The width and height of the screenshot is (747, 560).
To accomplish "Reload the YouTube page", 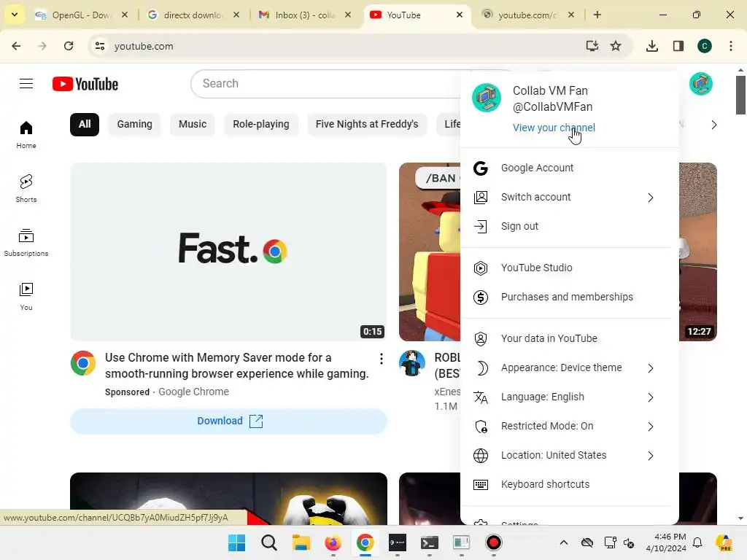I will coord(69,46).
